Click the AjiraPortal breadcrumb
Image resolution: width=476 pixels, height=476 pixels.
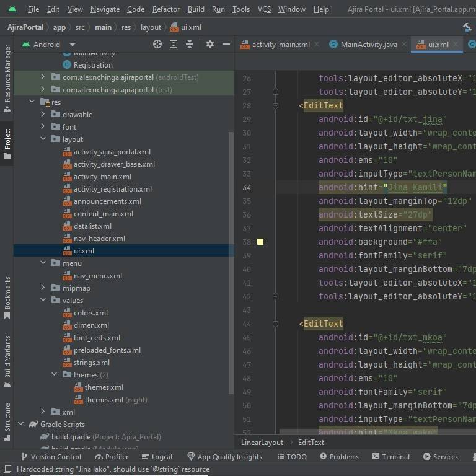click(25, 27)
